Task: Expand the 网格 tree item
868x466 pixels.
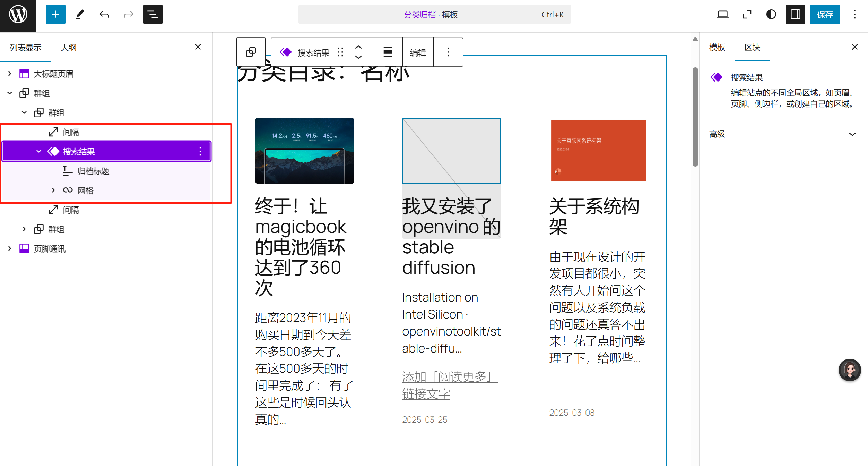Action: (53, 190)
